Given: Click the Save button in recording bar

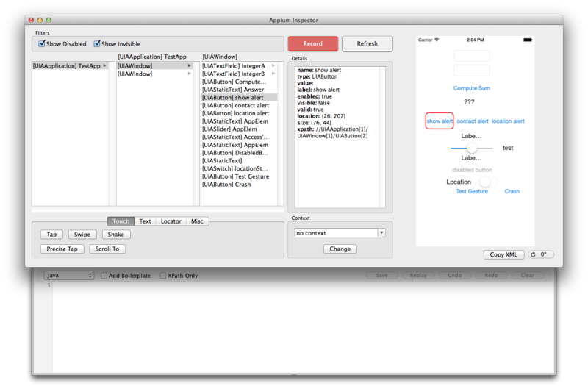Looking at the screenshot, I should point(381,275).
